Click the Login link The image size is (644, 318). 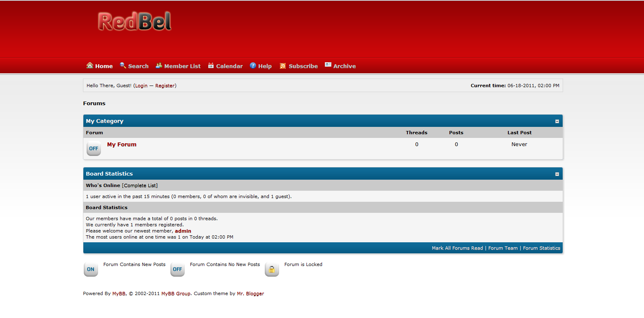click(141, 86)
